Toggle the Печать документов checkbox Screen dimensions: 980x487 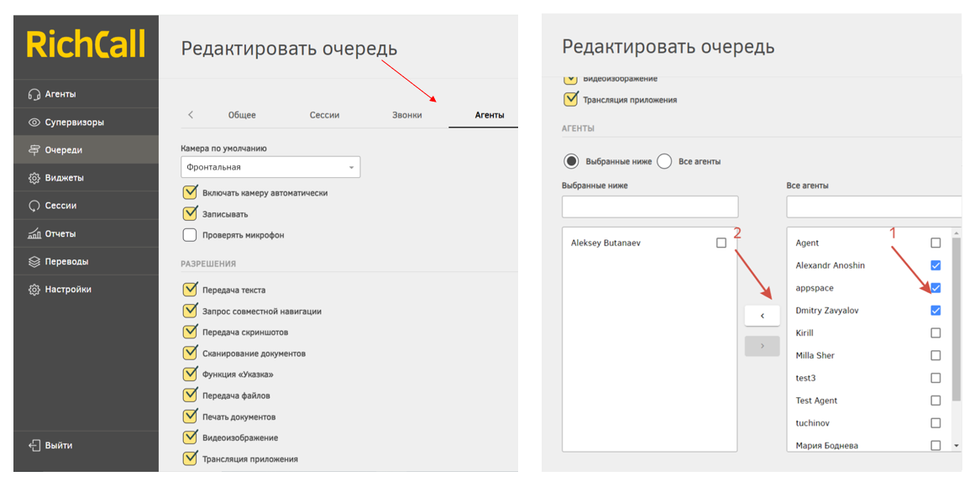190,416
